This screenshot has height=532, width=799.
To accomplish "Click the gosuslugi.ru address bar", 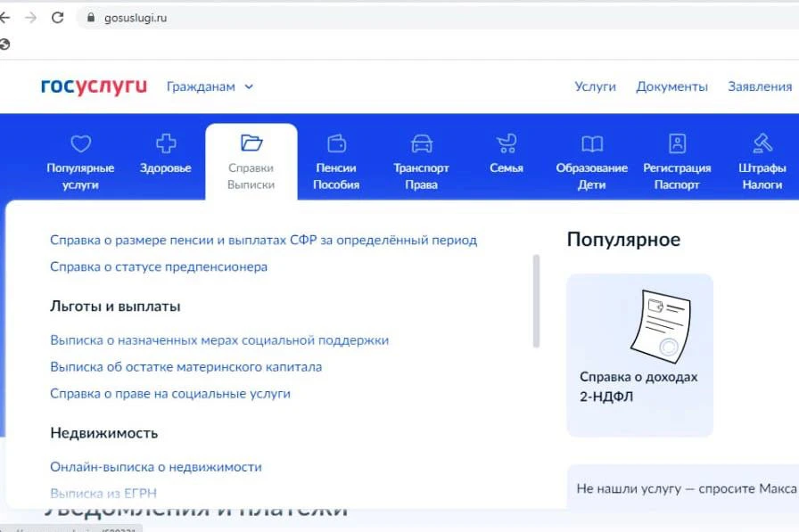I will pyautogui.click(x=438, y=18).
